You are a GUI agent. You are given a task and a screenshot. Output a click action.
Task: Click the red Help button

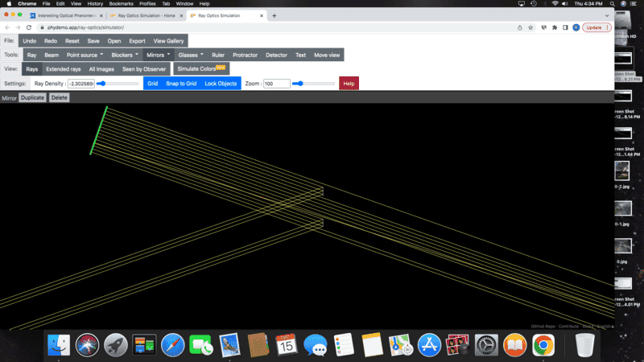[x=349, y=84]
